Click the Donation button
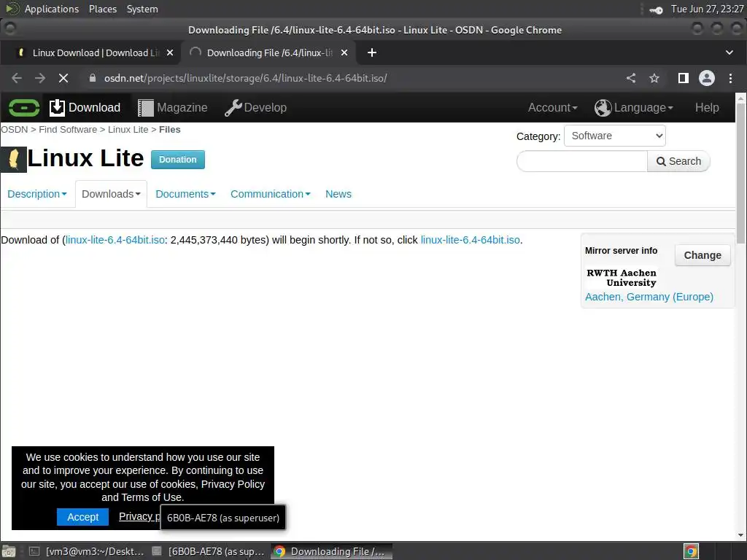Viewport: 747px width, 560px height. (x=178, y=160)
